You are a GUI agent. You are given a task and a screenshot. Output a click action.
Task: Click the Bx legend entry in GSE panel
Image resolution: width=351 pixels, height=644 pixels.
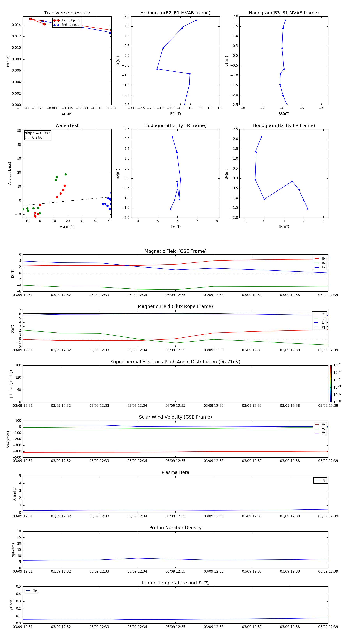[x=320, y=259]
